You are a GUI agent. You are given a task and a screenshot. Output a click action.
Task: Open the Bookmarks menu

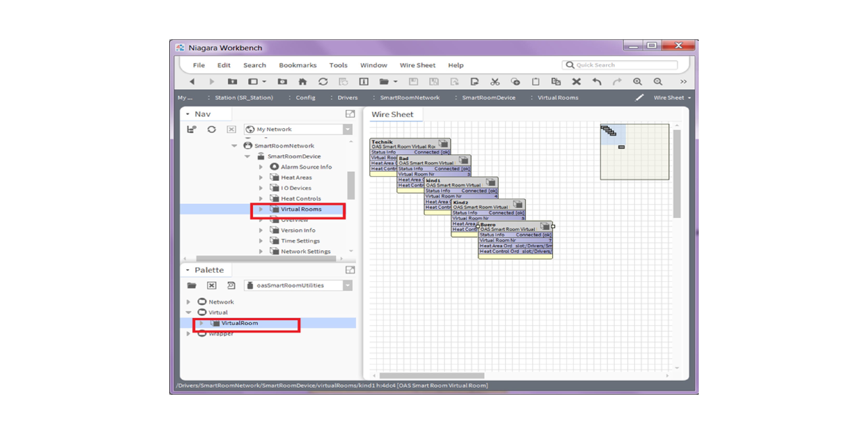click(x=298, y=65)
